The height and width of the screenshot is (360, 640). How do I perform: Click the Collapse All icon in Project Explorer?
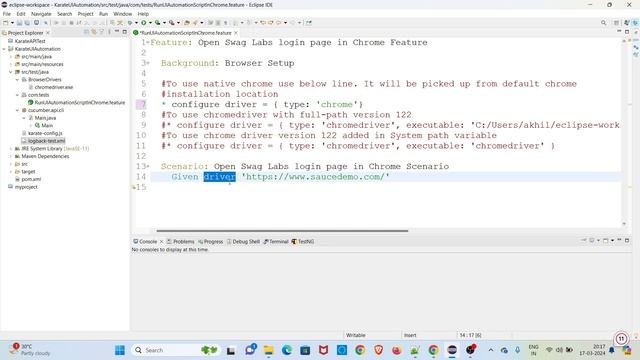(86, 32)
